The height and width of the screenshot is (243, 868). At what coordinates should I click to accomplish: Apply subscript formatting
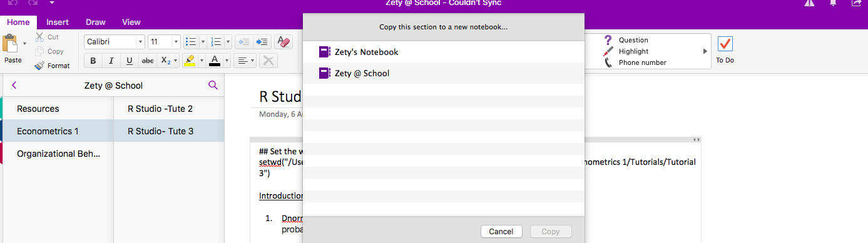[x=165, y=61]
